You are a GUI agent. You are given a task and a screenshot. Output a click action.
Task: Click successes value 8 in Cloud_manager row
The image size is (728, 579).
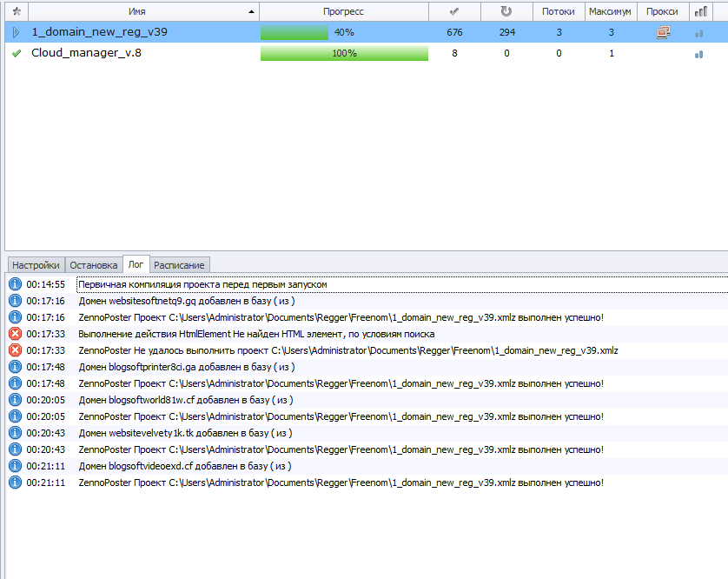[x=454, y=53]
